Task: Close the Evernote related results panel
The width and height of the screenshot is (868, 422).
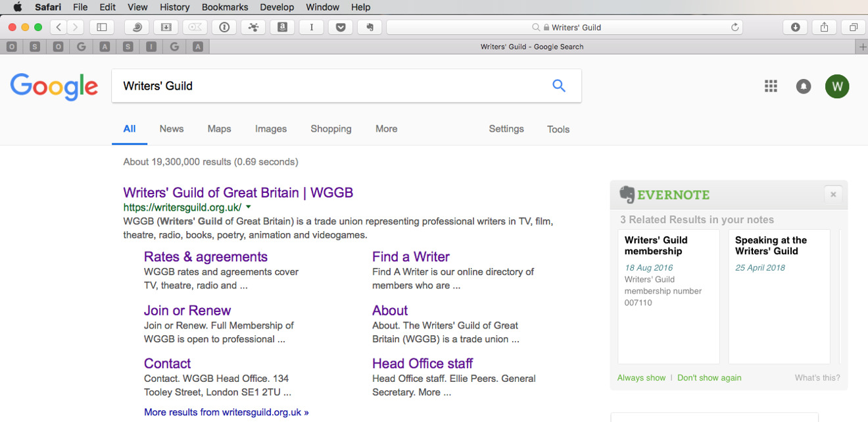Action: 833,194
